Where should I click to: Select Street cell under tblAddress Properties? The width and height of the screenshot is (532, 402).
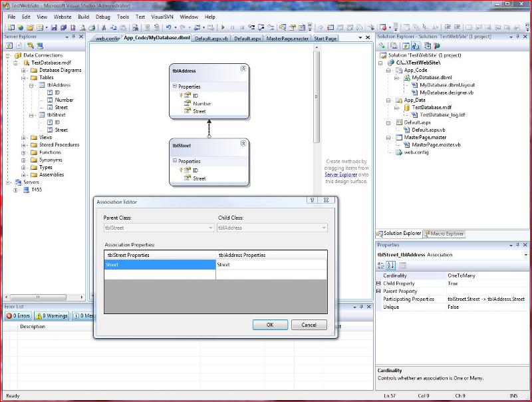[271, 264]
